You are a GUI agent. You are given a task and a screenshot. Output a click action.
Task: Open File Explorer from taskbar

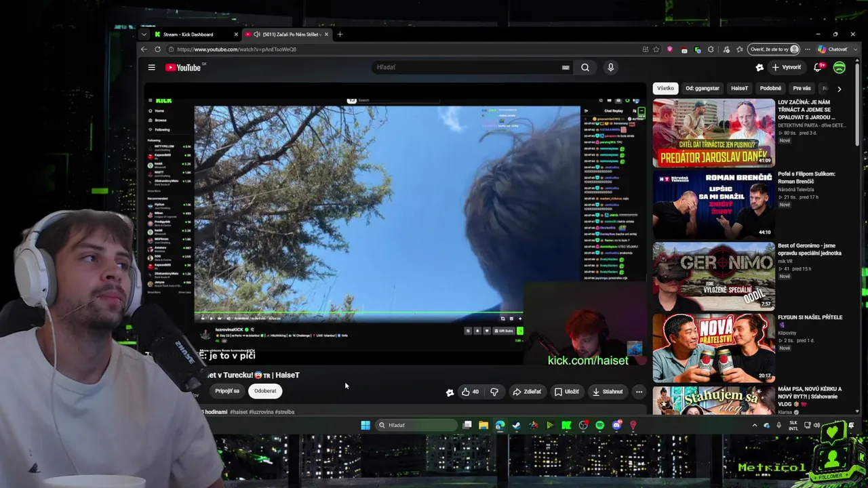pos(484,425)
